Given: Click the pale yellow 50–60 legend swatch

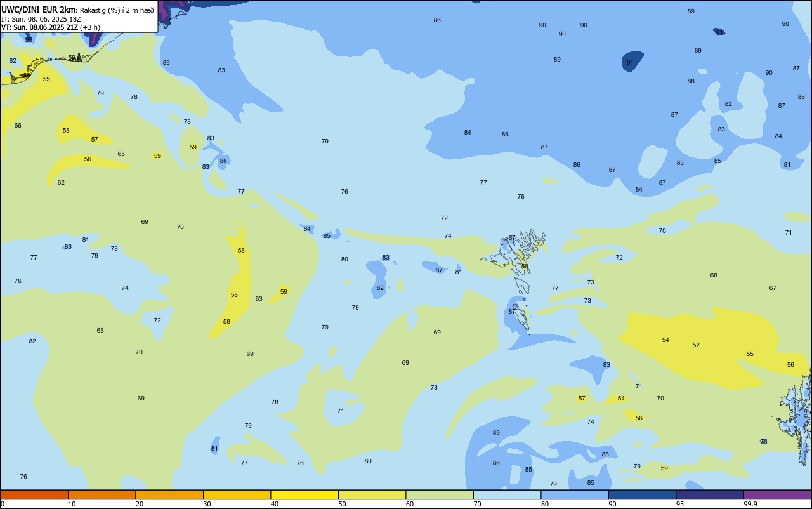Looking at the screenshot, I should [372, 494].
